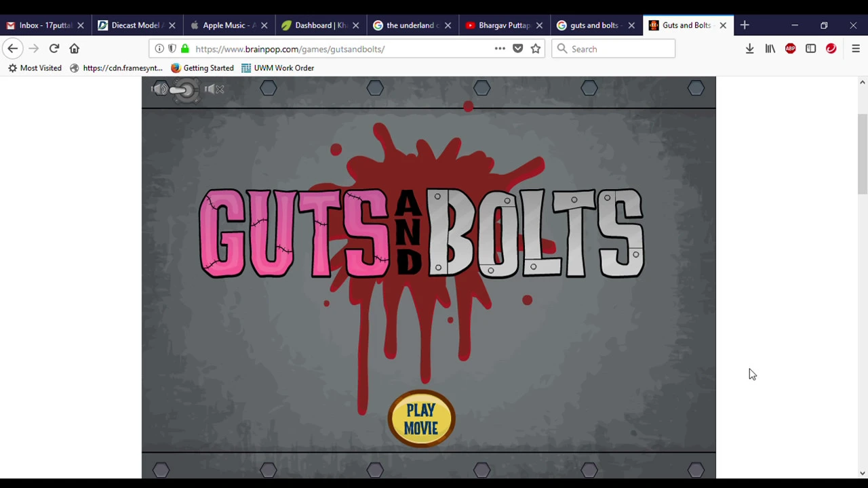Click the red extension icon beside sidebar

tap(831, 49)
